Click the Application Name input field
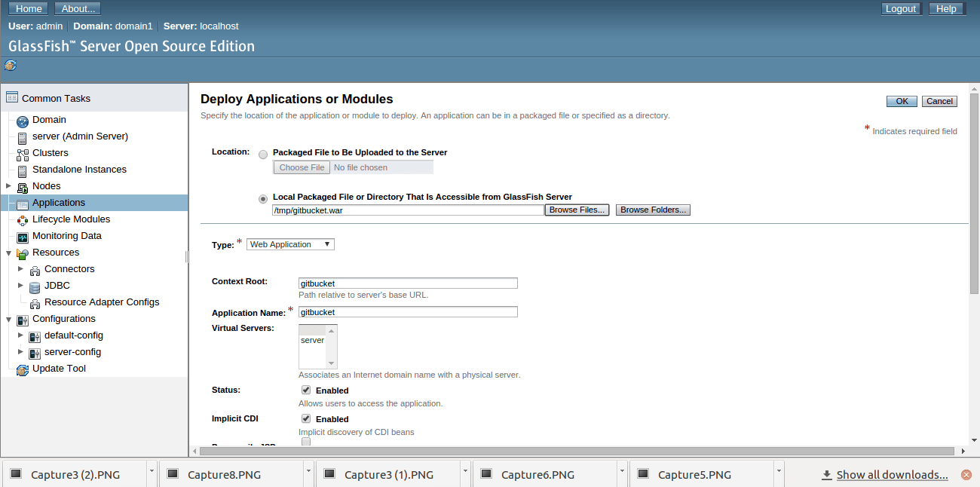The image size is (980, 487). (408, 312)
